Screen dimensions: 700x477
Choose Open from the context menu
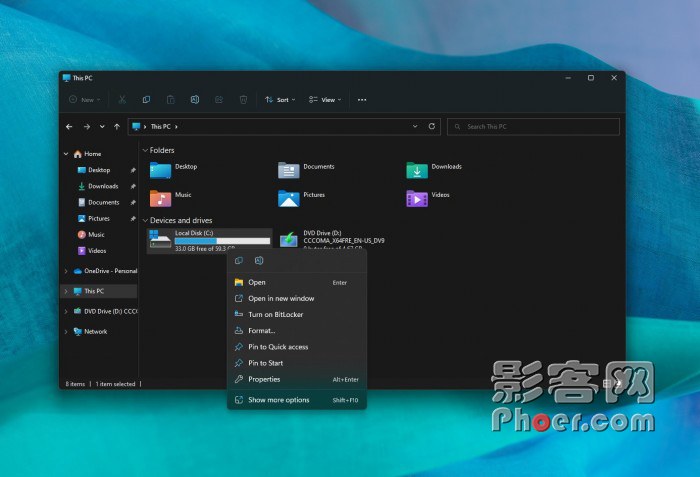tap(297, 282)
